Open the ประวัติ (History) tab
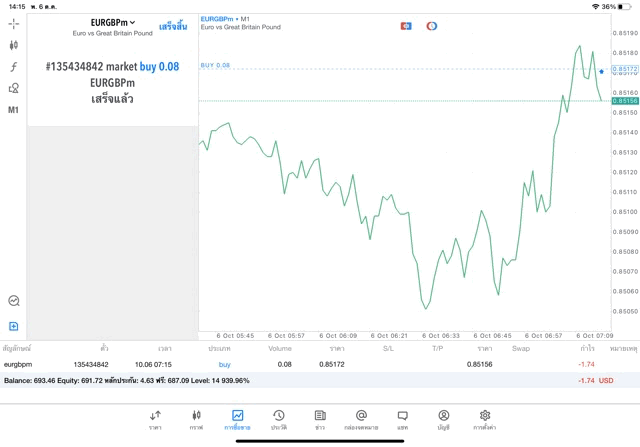 (278, 419)
